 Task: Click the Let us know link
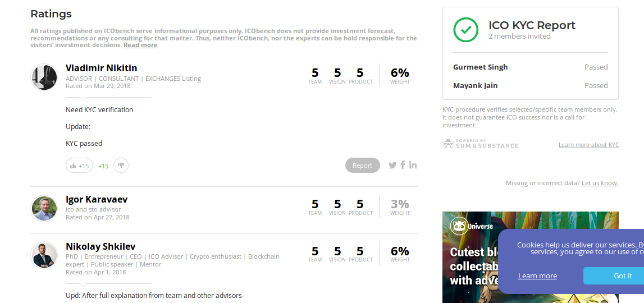[600, 183]
